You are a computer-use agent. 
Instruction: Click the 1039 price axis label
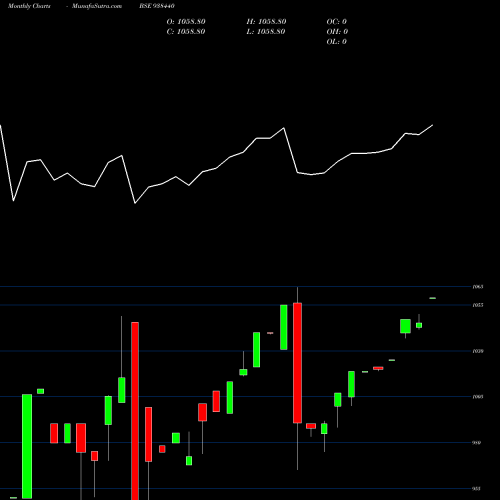pyautogui.click(x=478, y=351)
